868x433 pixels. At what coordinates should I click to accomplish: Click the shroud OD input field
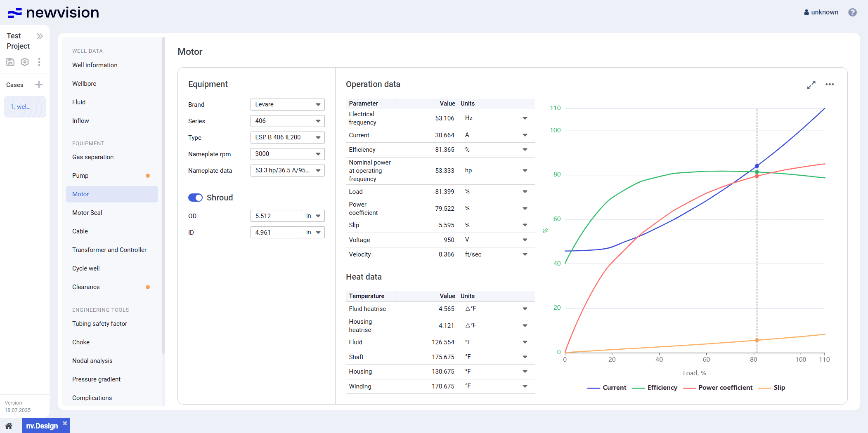276,216
